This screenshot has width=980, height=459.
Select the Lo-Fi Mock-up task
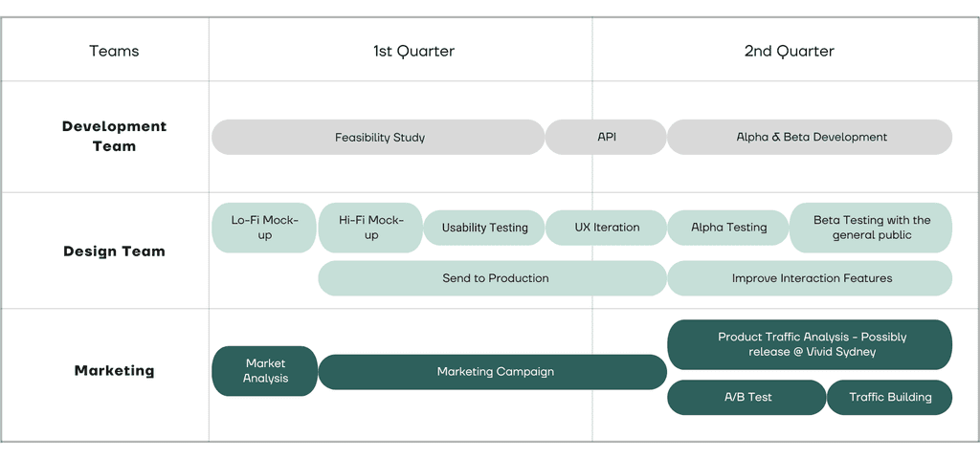click(264, 228)
